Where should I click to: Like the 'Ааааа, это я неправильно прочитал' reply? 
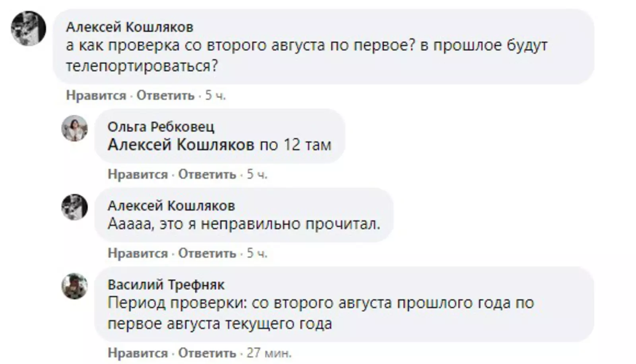pyautogui.click(x=138, y=254)
